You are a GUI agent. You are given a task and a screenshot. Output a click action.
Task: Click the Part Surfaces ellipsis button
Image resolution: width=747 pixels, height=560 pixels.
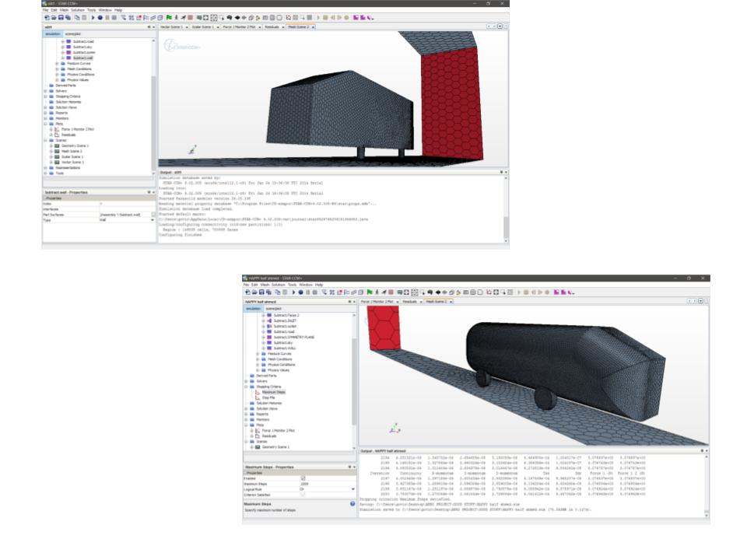pos(153,215)
